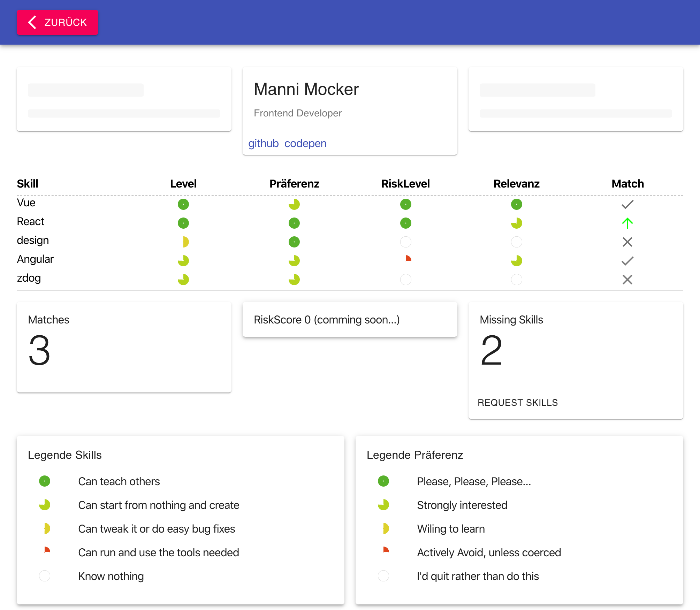Screen dimensions: 700x610
Task: Click the zdog row X match icon
Action: click(627, 280)
